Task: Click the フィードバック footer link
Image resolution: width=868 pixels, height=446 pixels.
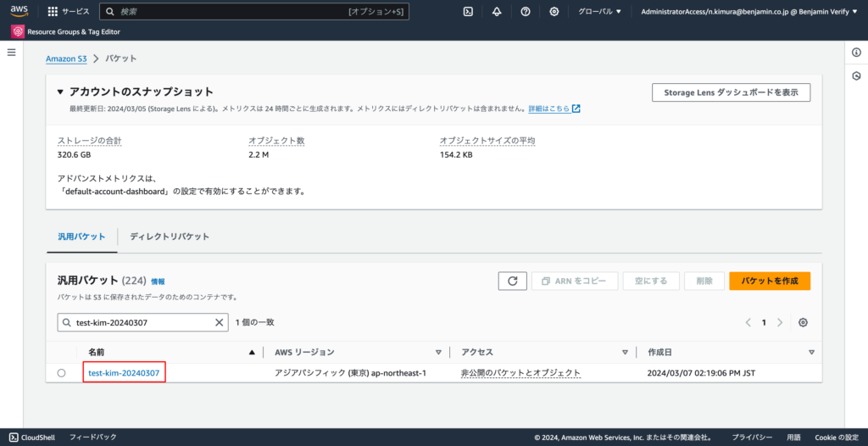Action: [x=93, y=438]
